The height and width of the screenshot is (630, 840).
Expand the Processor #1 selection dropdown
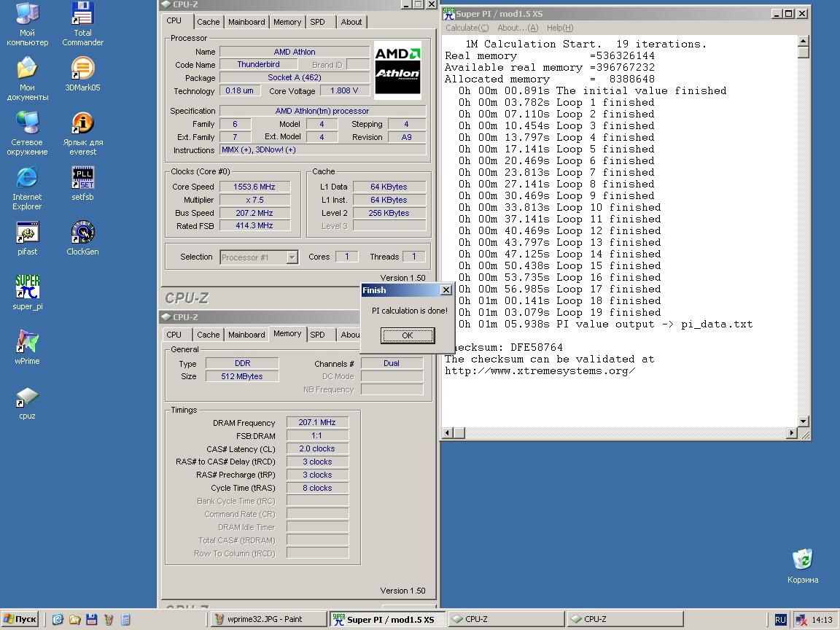[x=292, y=257]
